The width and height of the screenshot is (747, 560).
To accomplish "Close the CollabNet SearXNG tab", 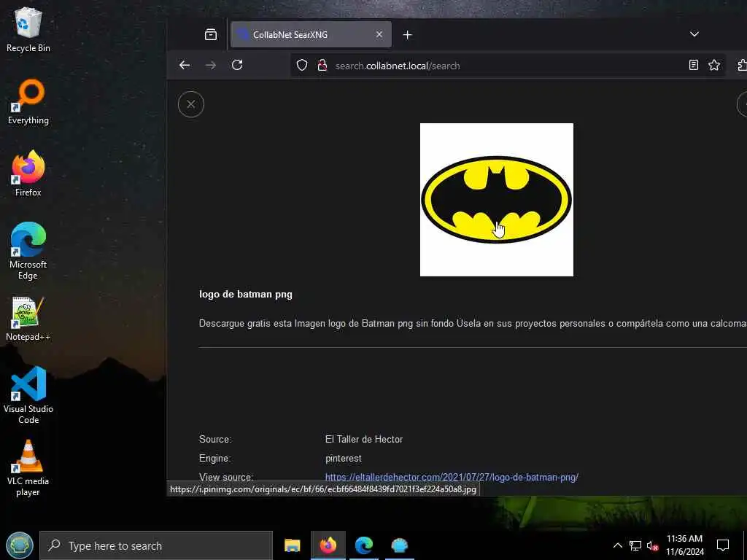I will coord(379,34).
